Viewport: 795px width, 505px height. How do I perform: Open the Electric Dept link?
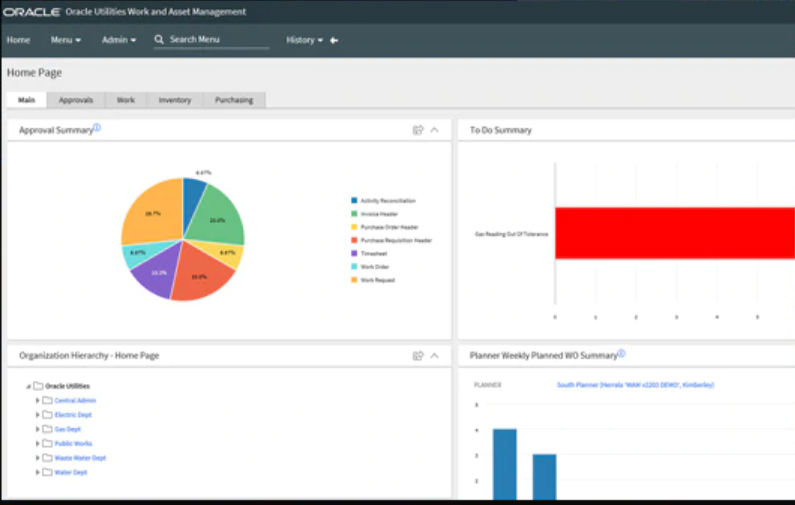click(73, 415)
